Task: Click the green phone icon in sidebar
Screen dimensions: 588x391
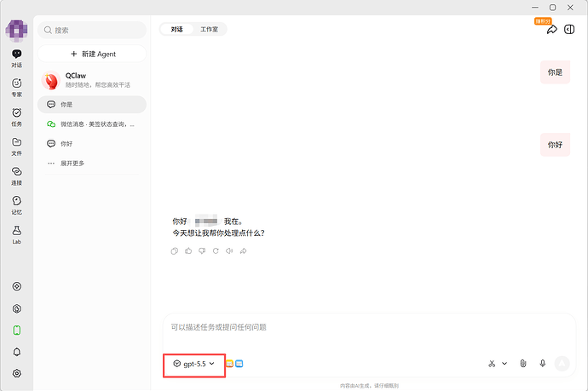Action: point(16,331)
